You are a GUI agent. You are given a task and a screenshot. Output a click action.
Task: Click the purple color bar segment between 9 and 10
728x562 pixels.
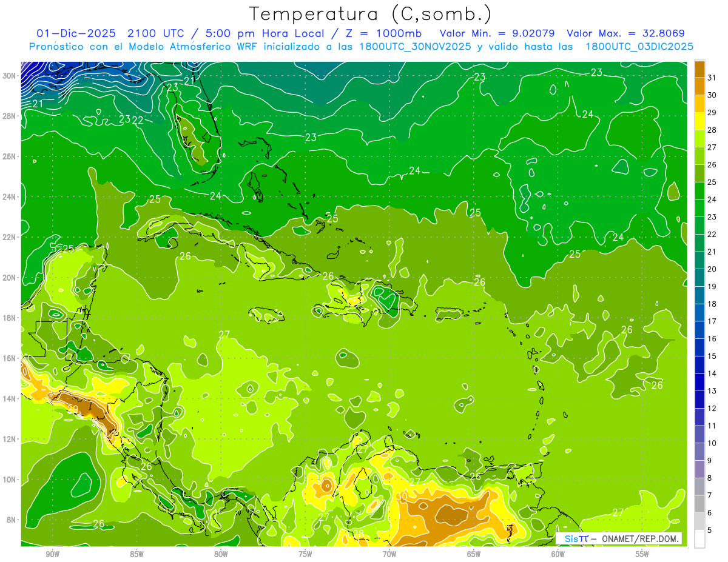pyautogui.click(x=699, y=452)
